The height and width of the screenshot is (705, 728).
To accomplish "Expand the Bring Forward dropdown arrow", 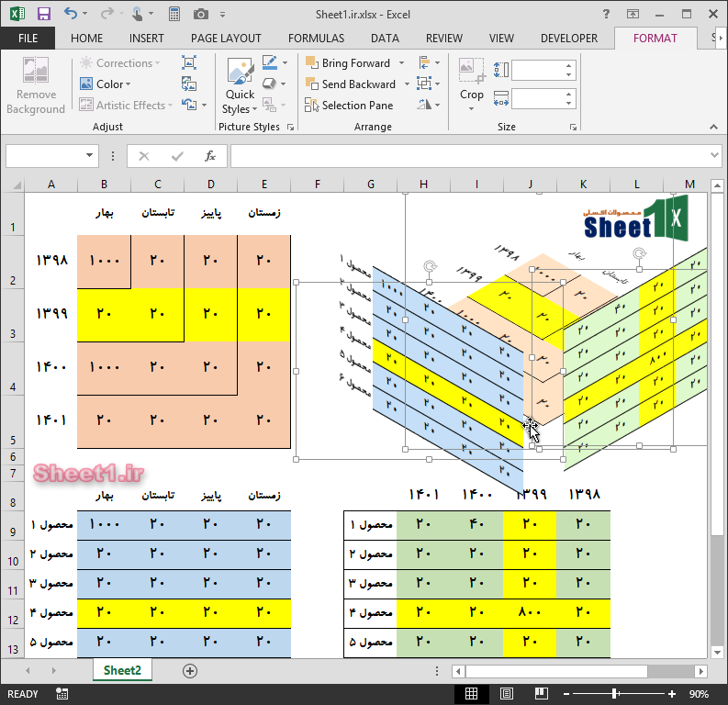I will pos(401,63).
